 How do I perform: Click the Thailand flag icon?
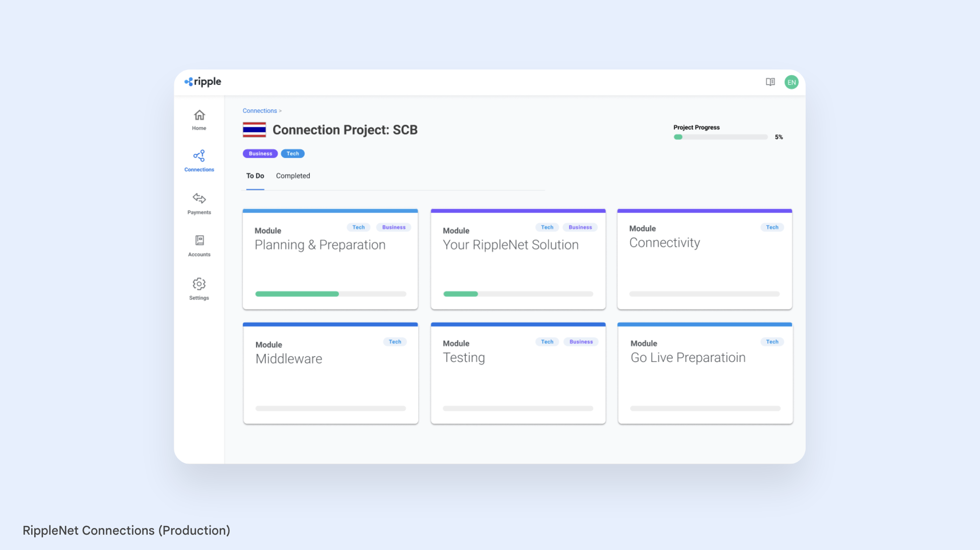coord(254,130)
